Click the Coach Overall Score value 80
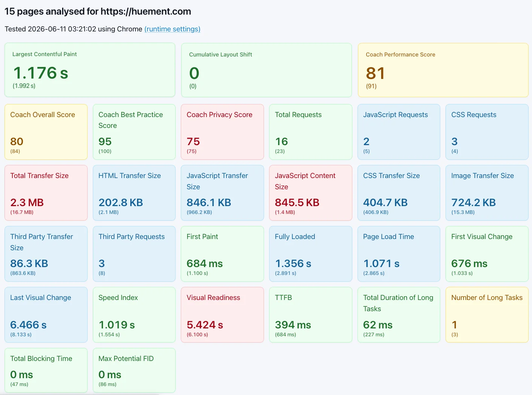Screen dimensions: 532x395 17,141
